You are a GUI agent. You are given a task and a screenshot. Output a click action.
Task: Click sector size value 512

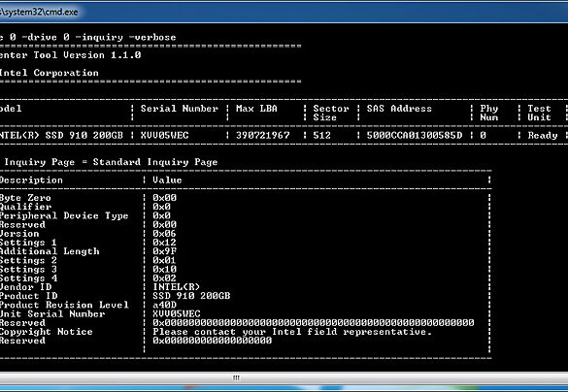click(322, 136)
